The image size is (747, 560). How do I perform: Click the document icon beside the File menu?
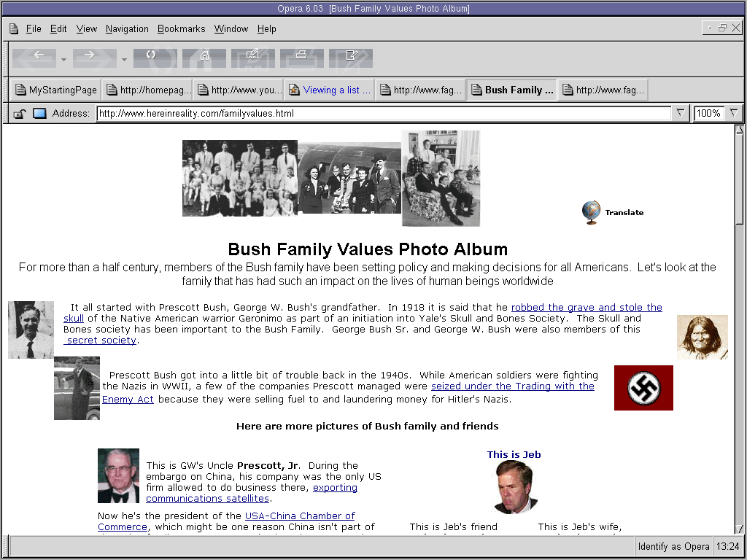[x=14, y=29]
